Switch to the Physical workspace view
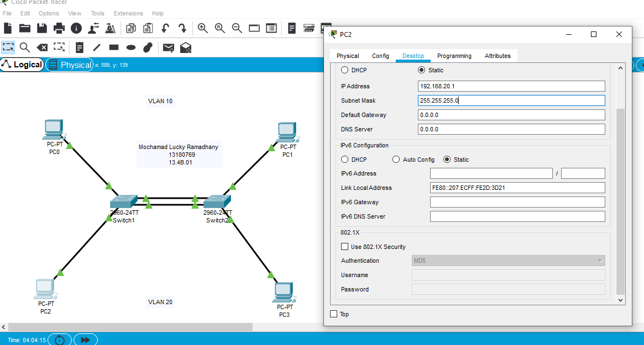Viewport: 644px width, 345px height. pyautogui.click(x=70, y=65)
